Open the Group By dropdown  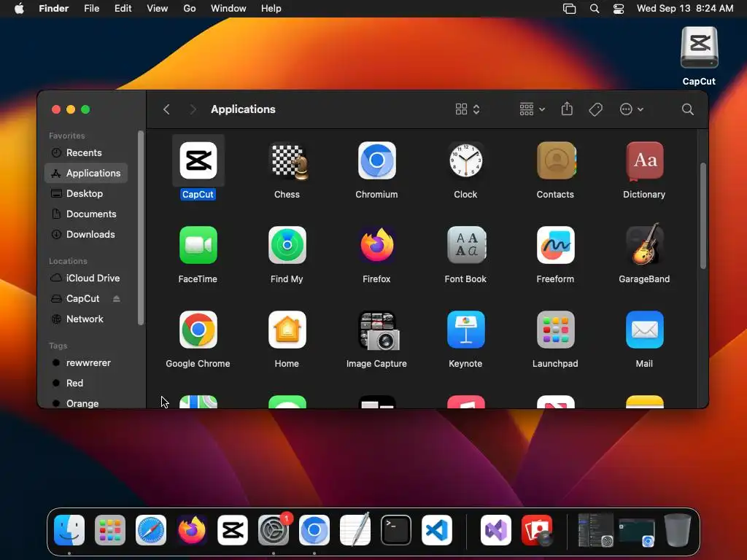(532, 109)
